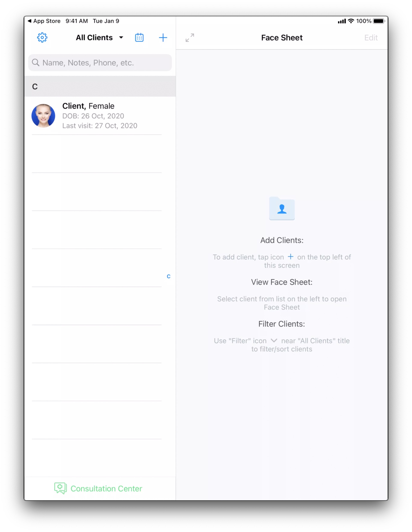412x532 pixels.
Task: Click the chevron icon in filter instructions
Action: pos(274,340)
